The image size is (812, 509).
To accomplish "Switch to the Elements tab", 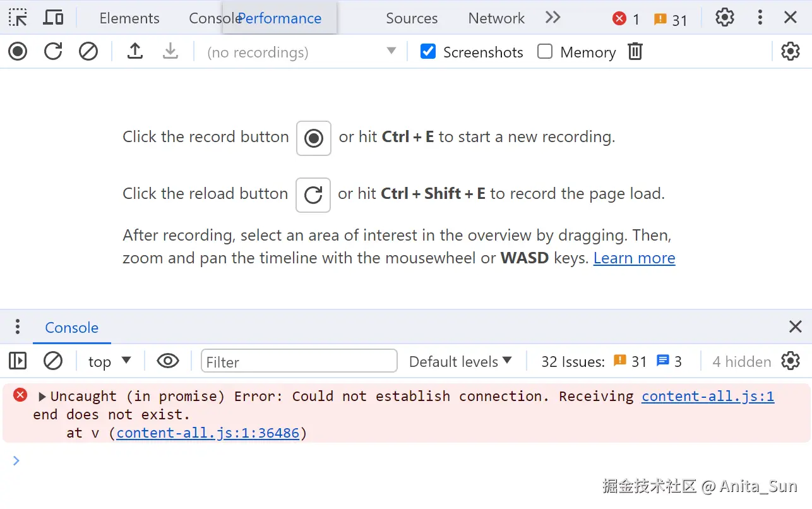I will 129,18.
